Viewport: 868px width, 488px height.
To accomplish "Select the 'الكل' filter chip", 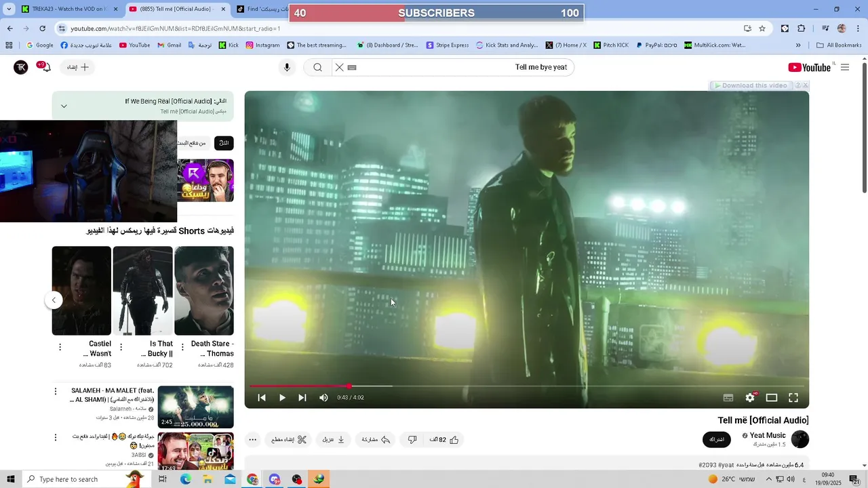I will point(224,143).
